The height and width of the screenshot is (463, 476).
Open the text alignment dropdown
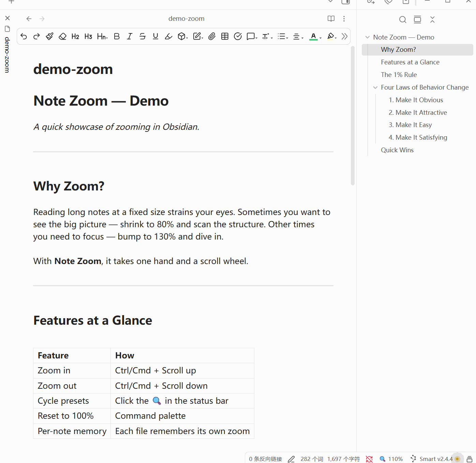click(298, 36)
